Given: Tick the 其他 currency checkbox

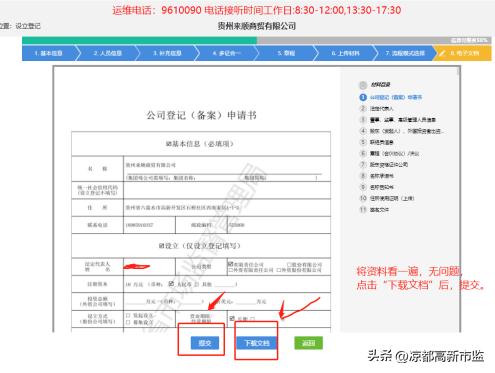Looking at the screenshot, I should (197, 284).
